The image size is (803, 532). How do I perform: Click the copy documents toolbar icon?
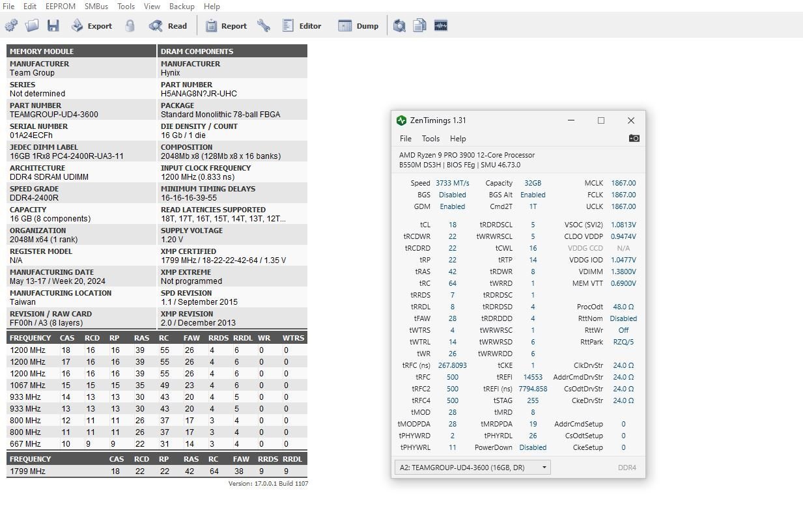(420, 26)
